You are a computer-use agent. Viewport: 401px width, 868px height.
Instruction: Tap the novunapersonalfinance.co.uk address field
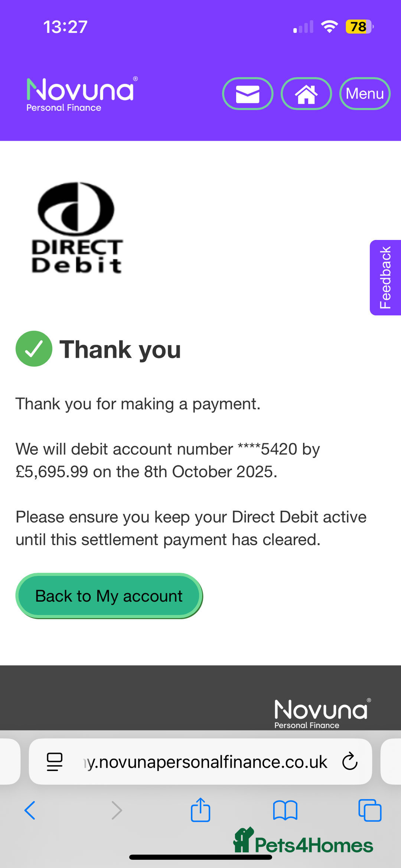[x=206, y=762]
